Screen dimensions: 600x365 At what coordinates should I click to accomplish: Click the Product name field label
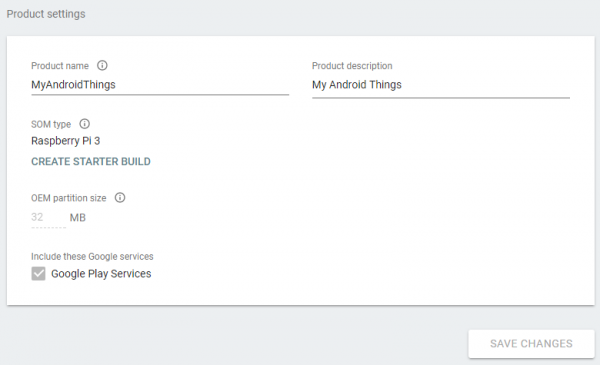tap(60, 66)
